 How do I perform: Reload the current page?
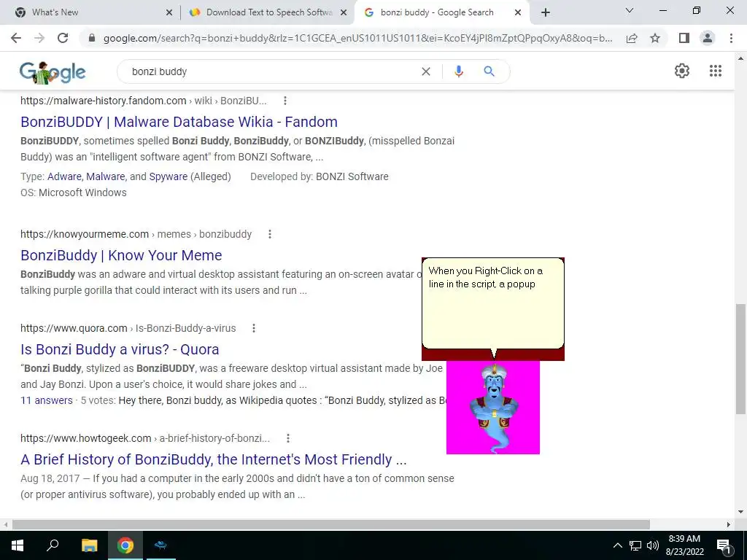63,38
